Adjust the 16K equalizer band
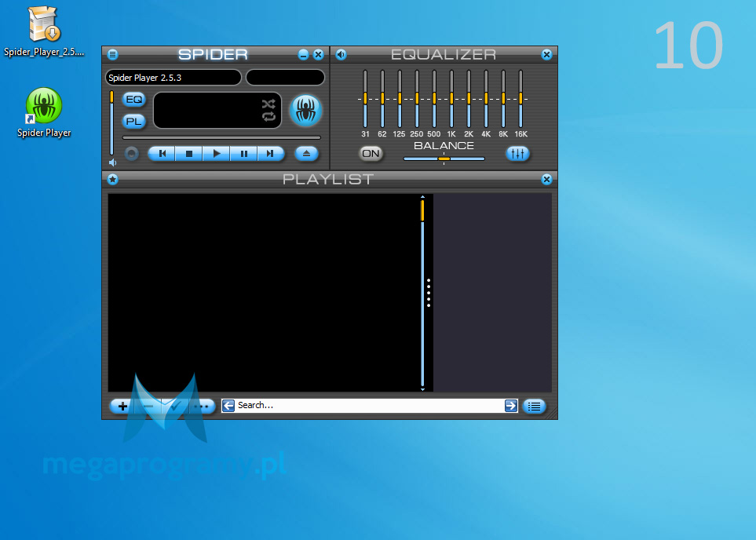 click(x=520, y=99)
